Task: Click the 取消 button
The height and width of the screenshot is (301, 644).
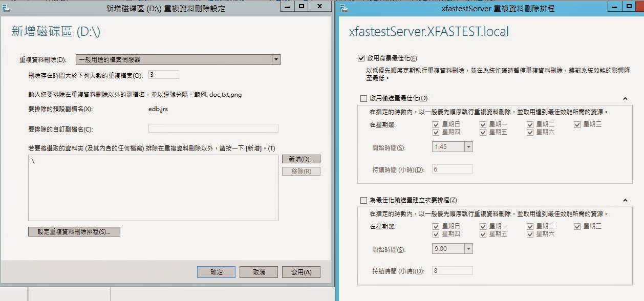Action: (259, 272)
